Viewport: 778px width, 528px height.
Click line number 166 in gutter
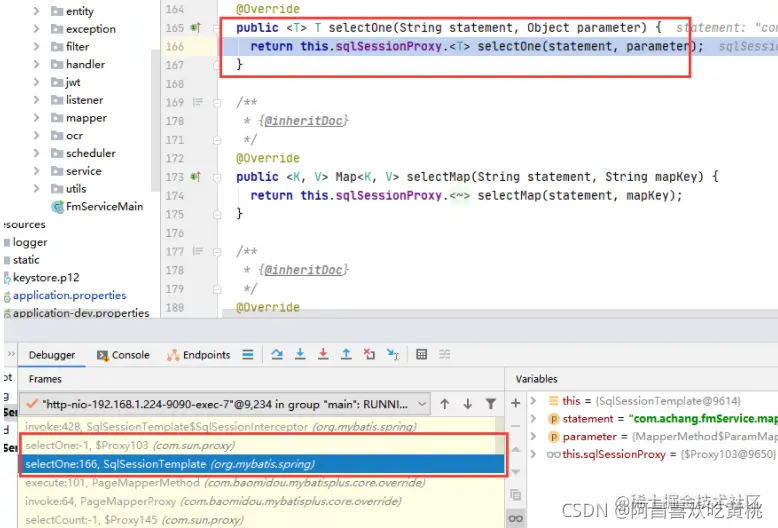(x=175, y=47)
